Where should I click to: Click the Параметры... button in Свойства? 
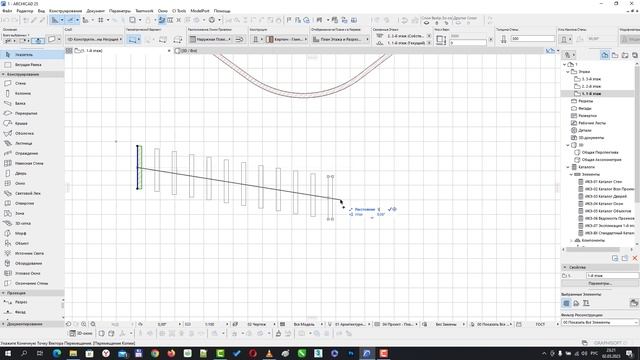600,283
